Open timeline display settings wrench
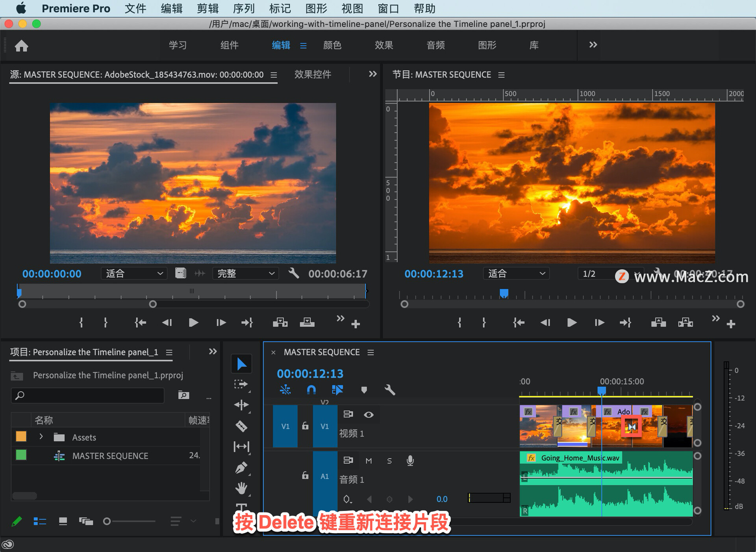 (x=389, y=390)
